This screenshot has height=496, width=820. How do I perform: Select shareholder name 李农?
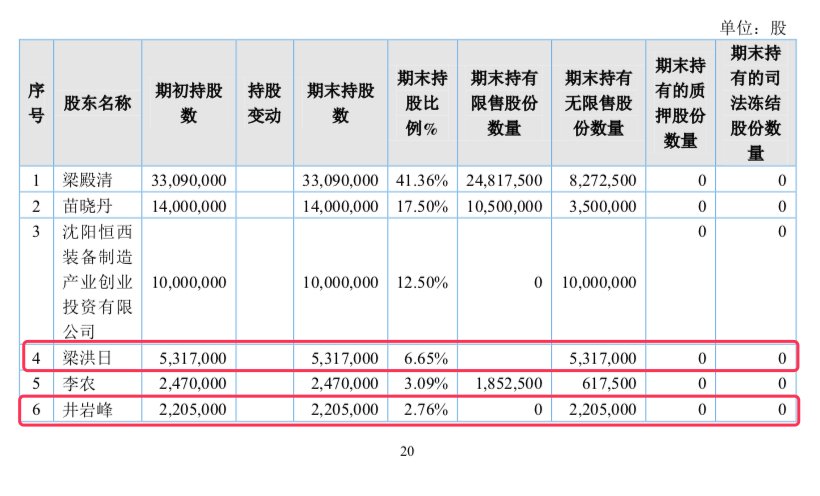click(79, 384)
